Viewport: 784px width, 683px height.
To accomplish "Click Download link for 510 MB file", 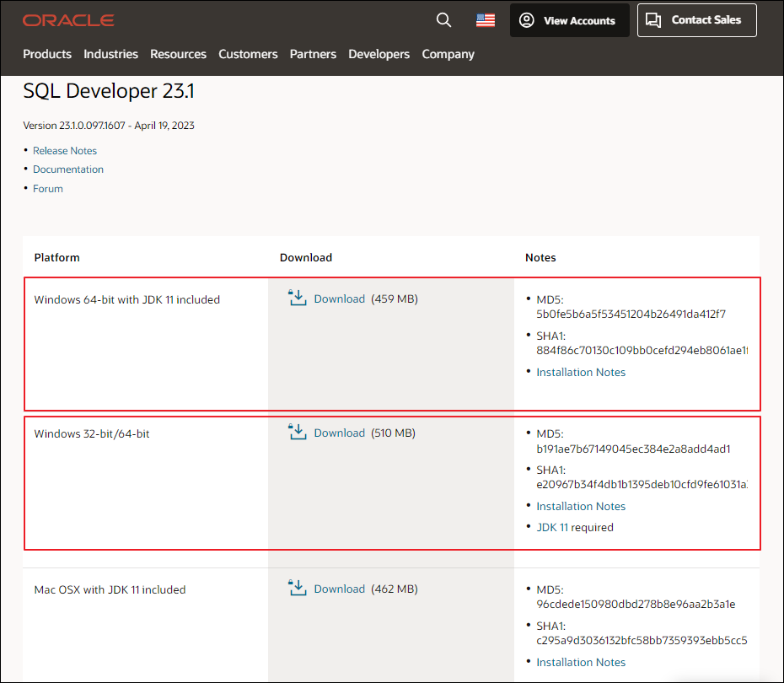I will 340,433.
